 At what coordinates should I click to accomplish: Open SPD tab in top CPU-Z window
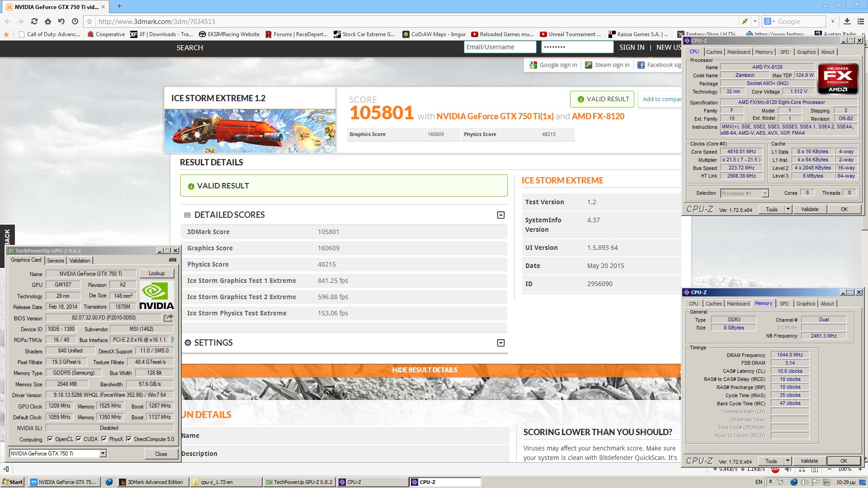click(785, 52)
